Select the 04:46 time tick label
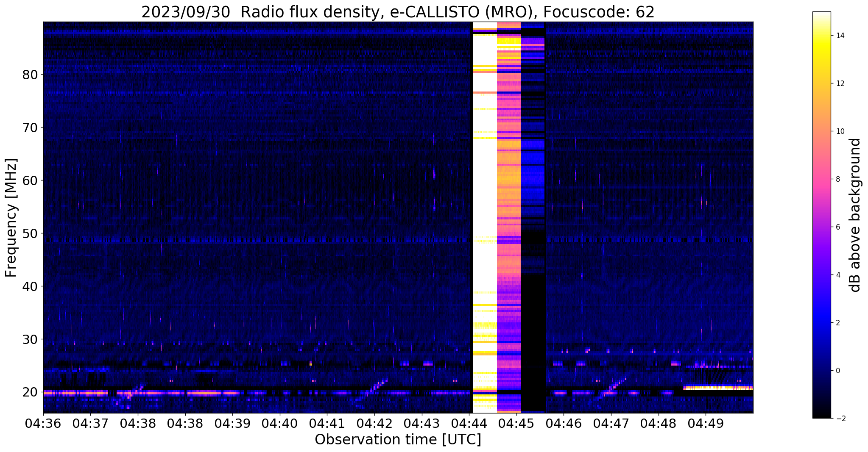The height and width of the screenshot is (452, 868). [564, 423]
